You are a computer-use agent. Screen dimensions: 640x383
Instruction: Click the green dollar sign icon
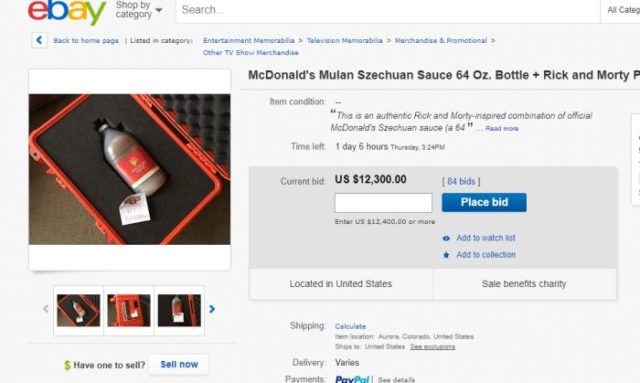[67, 365]
